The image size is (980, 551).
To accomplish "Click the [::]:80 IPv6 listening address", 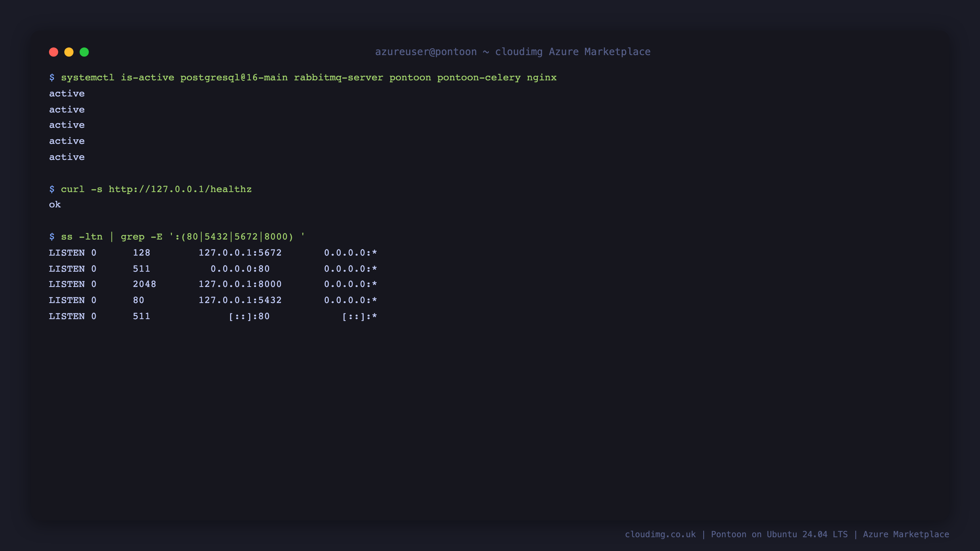I will (x=249, y=316).
